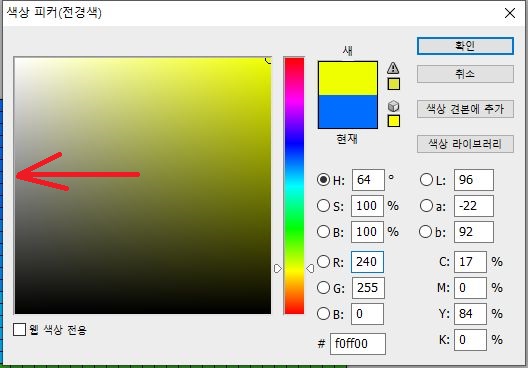
Task: Select the L lightness radio button
Action: tap(426, 180)
